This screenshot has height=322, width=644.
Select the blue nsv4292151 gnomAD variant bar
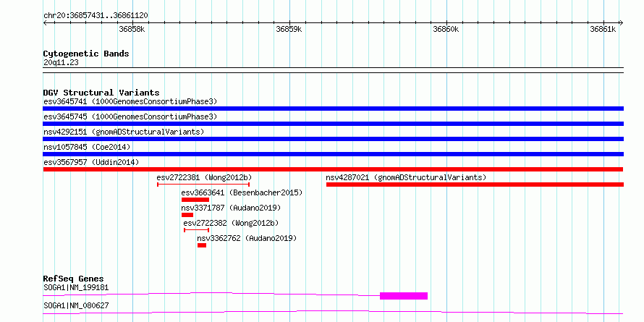(x=333, y=139)
